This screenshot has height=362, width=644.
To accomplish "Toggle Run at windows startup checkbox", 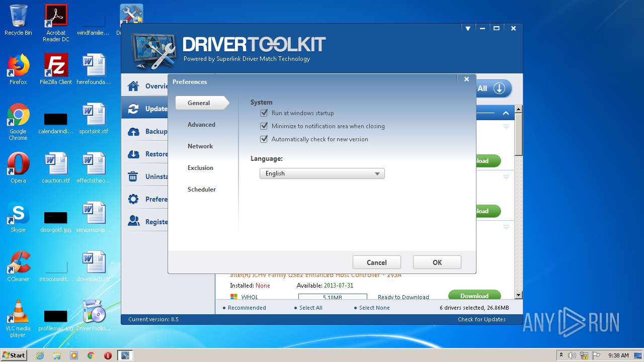I will click(264, 113).
